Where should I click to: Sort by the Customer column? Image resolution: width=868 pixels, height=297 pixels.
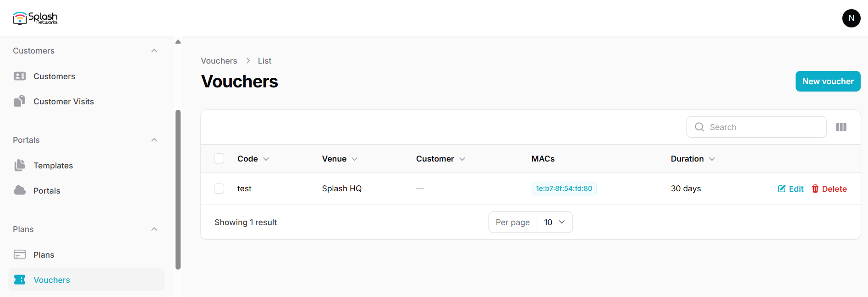point(440,159)
